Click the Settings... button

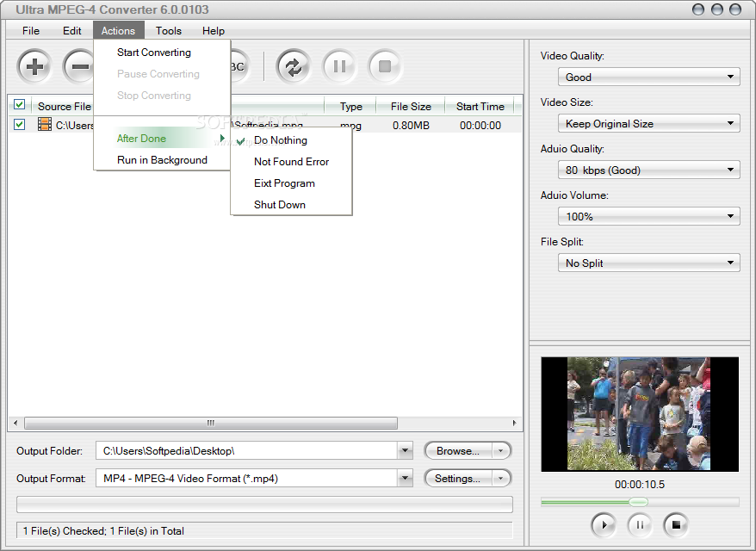(457, 479)
